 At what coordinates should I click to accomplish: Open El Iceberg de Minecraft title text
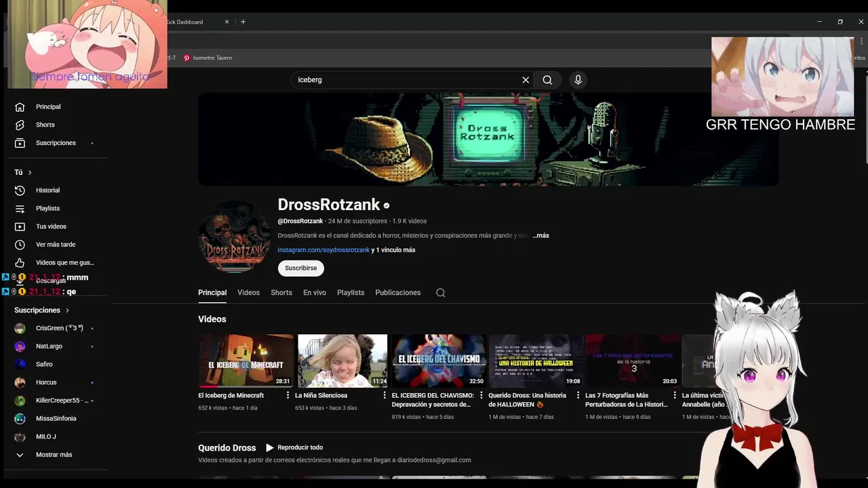(x=231, y=395)
